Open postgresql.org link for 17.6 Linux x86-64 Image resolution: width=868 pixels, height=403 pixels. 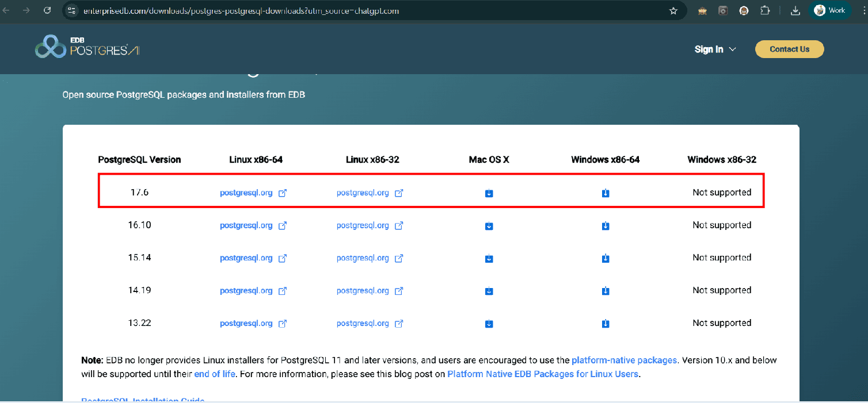253,193
